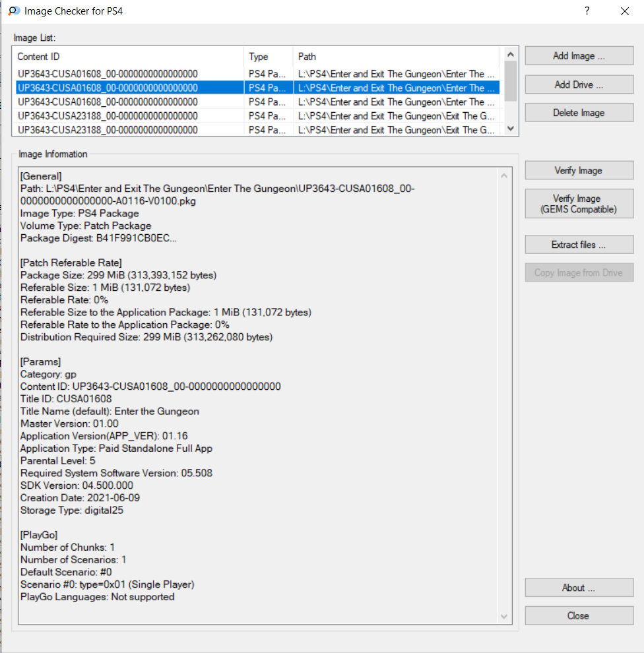Click the question mark help button
644x653 pixels.
[x=587, y=11]
